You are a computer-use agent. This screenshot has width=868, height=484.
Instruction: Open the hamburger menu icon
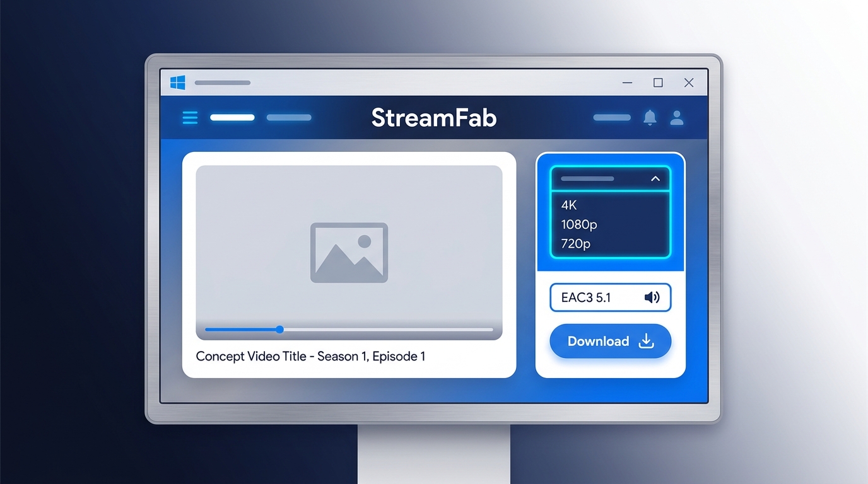coord(190,117)
